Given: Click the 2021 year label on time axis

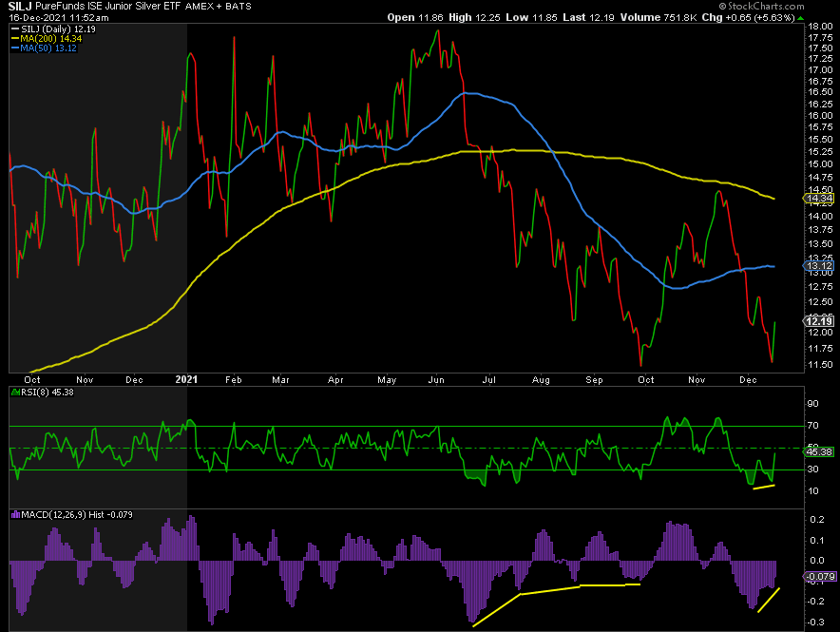Looking at the screenshot, I should tap(186, 379).
